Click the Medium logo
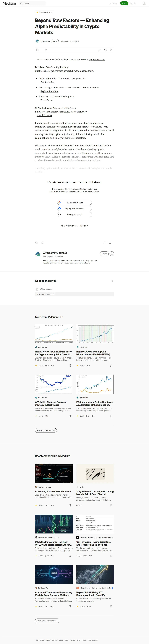This screenshot has height=644, width=149. (9, 3)
